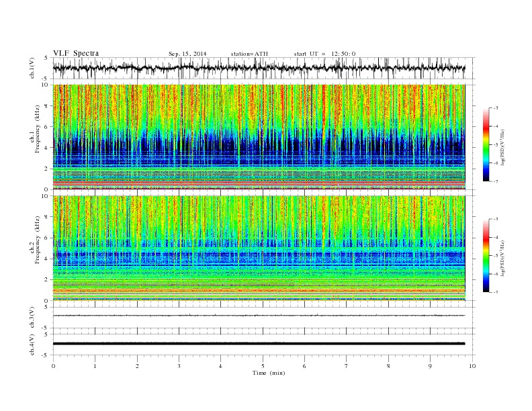Click the time-axis tick label "3"

click(x=179, y=366)
